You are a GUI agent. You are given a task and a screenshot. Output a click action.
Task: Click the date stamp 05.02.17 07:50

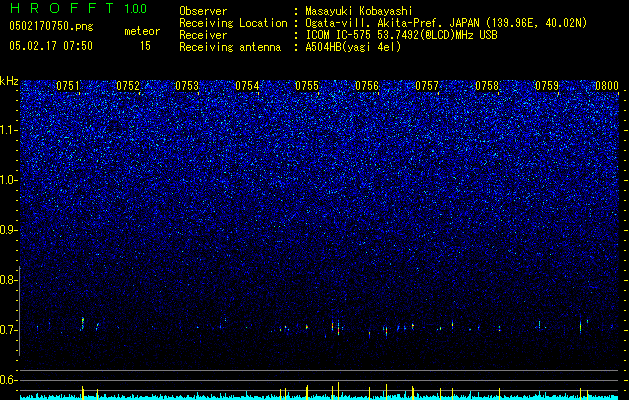click(x=51, y=46)
